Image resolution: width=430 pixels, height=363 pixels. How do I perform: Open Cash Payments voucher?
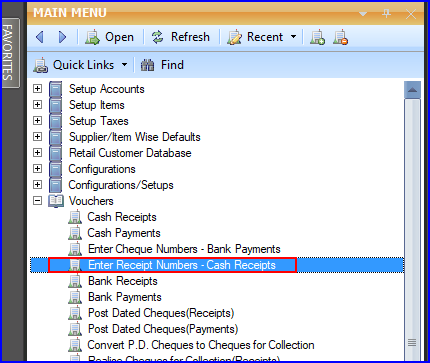[124, 233]
